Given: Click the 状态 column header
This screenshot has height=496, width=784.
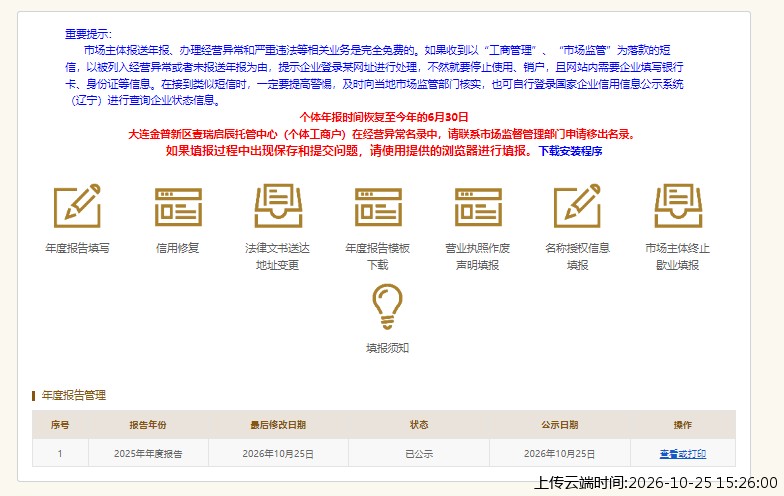Looking at the screenshot, I should 419,425.
